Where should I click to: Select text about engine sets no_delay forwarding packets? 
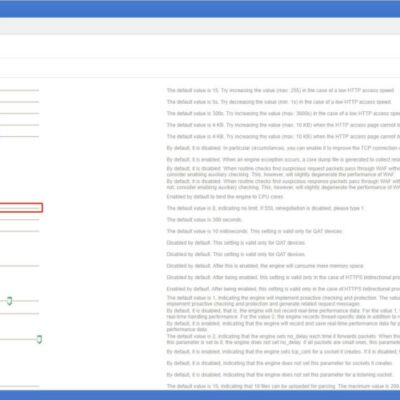click(283, 339)
